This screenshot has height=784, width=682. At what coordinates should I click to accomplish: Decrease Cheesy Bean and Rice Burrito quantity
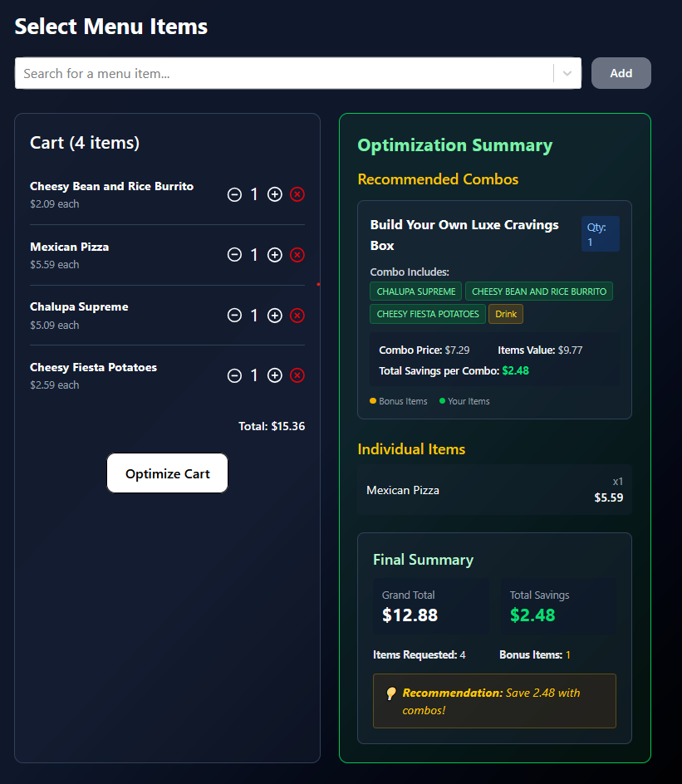coord(234,194)
